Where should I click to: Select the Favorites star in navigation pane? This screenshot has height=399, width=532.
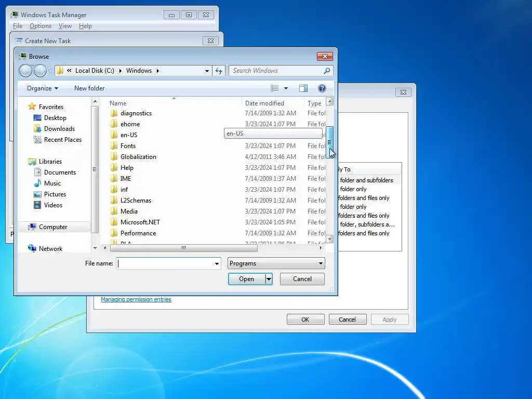(32, 107)
